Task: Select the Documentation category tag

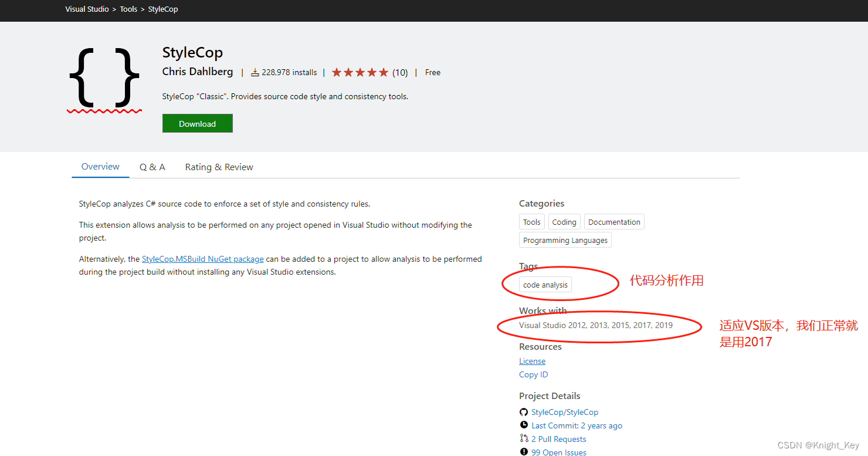Action: (x=614, y=222)
